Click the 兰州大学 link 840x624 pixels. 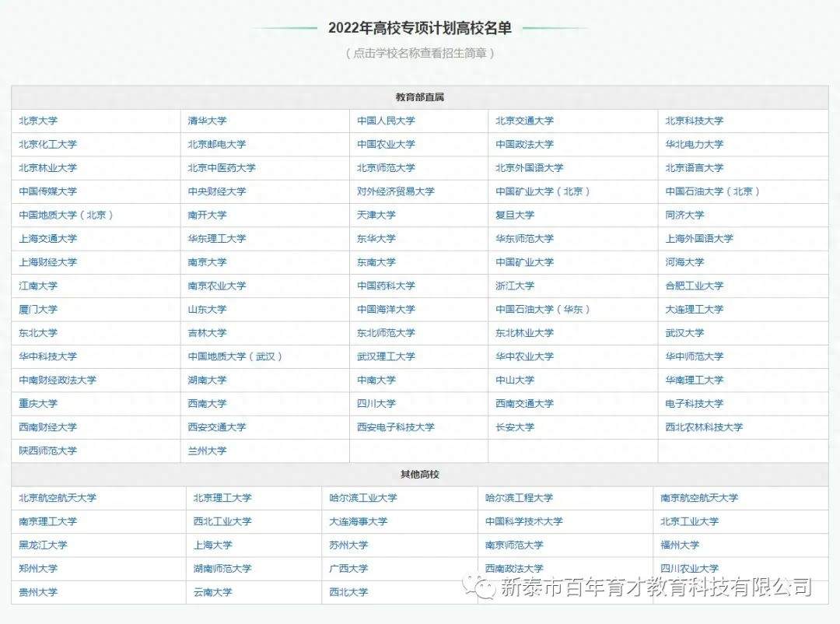coord(207,450)
